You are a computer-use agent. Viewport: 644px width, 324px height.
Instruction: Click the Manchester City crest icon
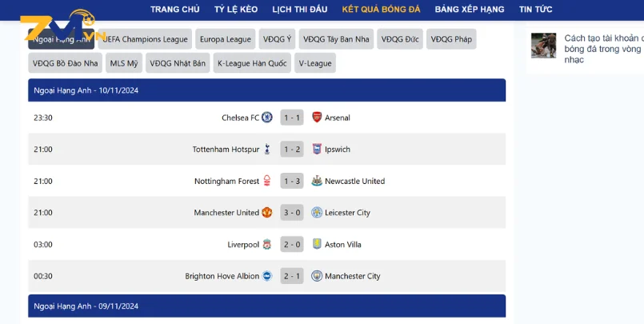click(317, 276)
